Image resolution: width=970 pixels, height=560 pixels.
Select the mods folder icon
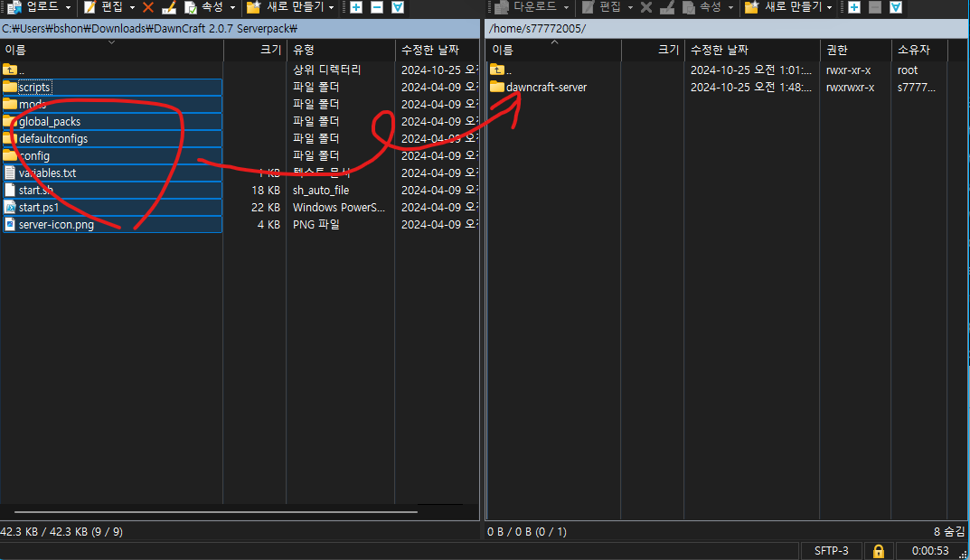[x=10, y=105]
